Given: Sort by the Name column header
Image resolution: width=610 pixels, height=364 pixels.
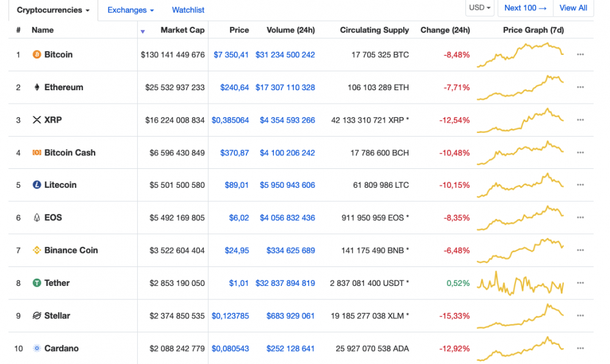Looking at the screenshot, I should [43, 30].
